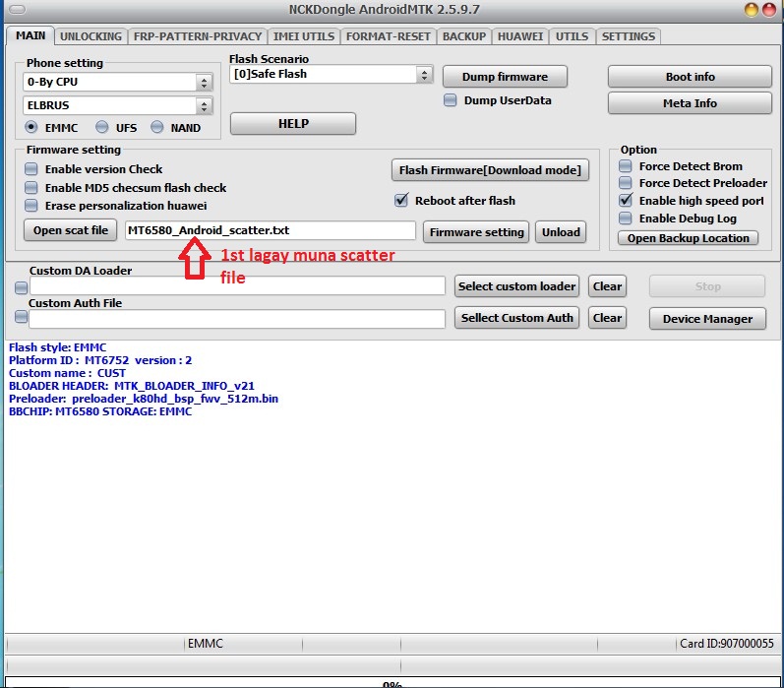The width and height of the screenshot is (784, 688).
Task: Select the MAIN tab
Action: pos(30,35)
